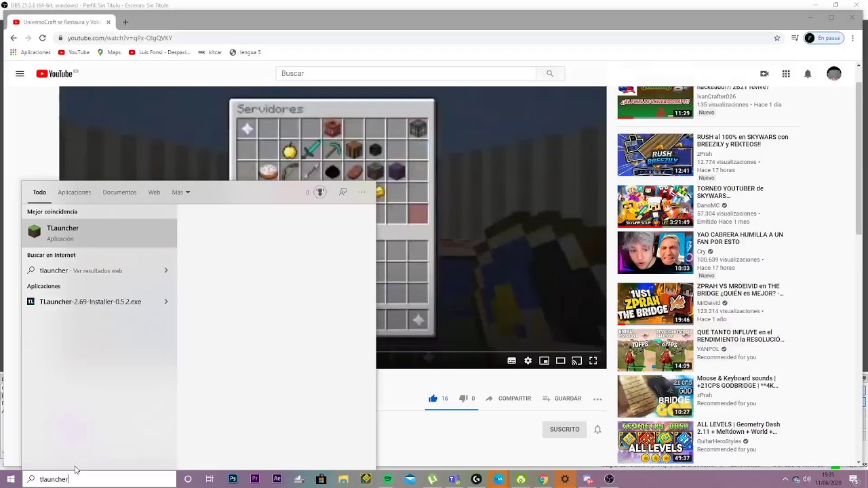
Task: Select the Web search filter tab
Action: (x=154, y=192)
